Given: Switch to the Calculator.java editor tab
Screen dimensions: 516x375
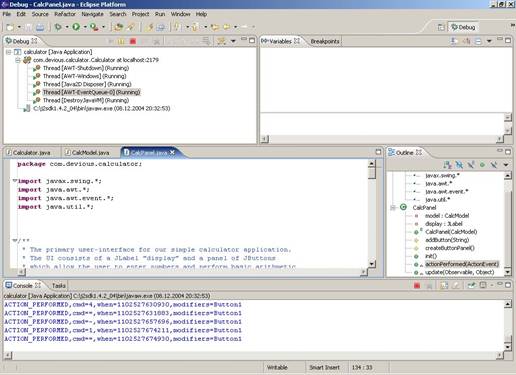Looking at the screenshot, I should [x=29, y=153].
